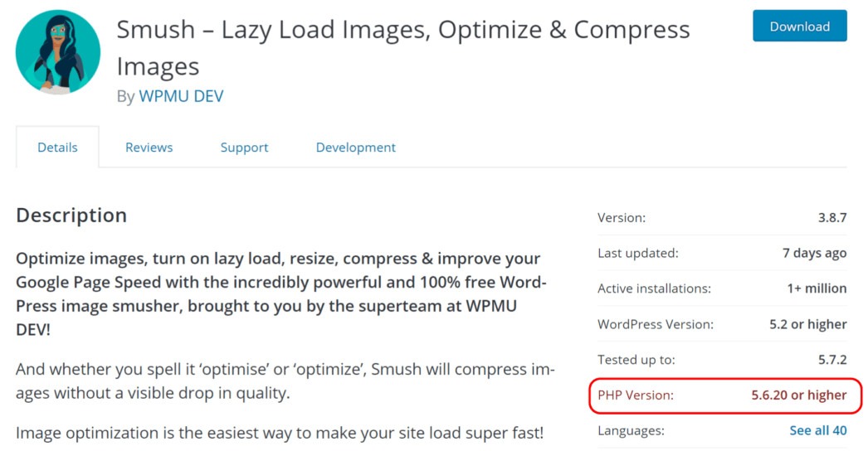
Task: Click the Languages label
Action: (631, 430)
